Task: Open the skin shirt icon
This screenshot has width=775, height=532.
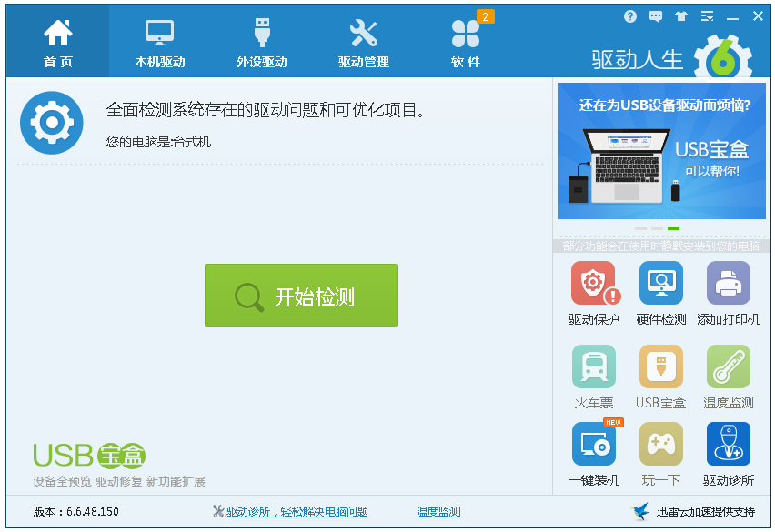Action: tap(681, 16)
